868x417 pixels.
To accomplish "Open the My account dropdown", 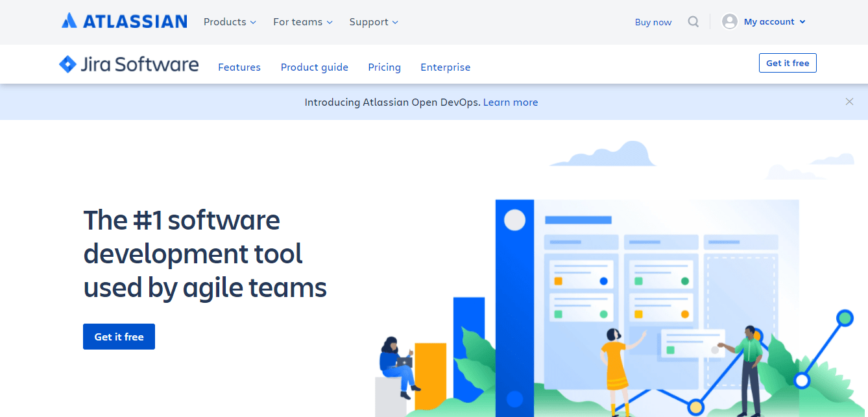I will coord(775,21).
